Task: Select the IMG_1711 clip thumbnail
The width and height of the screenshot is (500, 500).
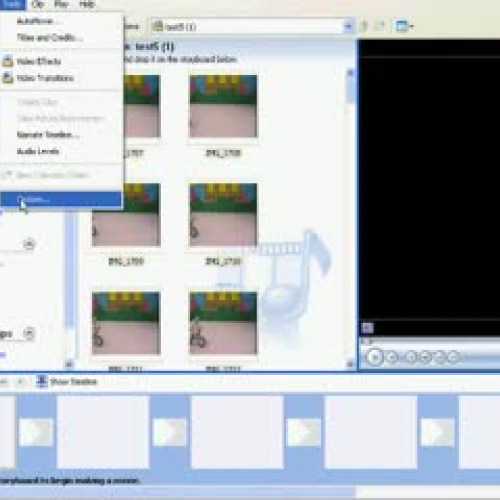Action: (x=126, y=323)
